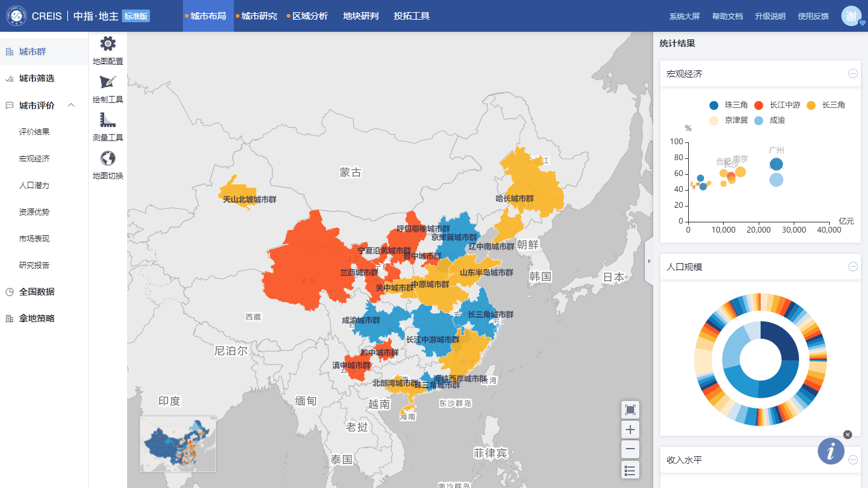Collapse the 人口规模 chart panel
The height and width of the screenshot is (488, 868).
click(853, 267)
